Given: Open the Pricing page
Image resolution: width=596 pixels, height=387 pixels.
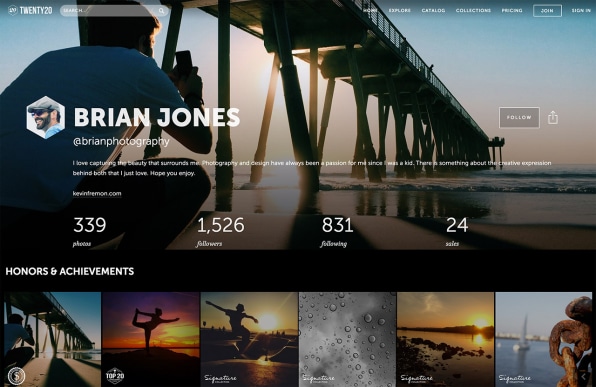Looking at the screenshot, I should pyautogui.click(x=512, y=10).
